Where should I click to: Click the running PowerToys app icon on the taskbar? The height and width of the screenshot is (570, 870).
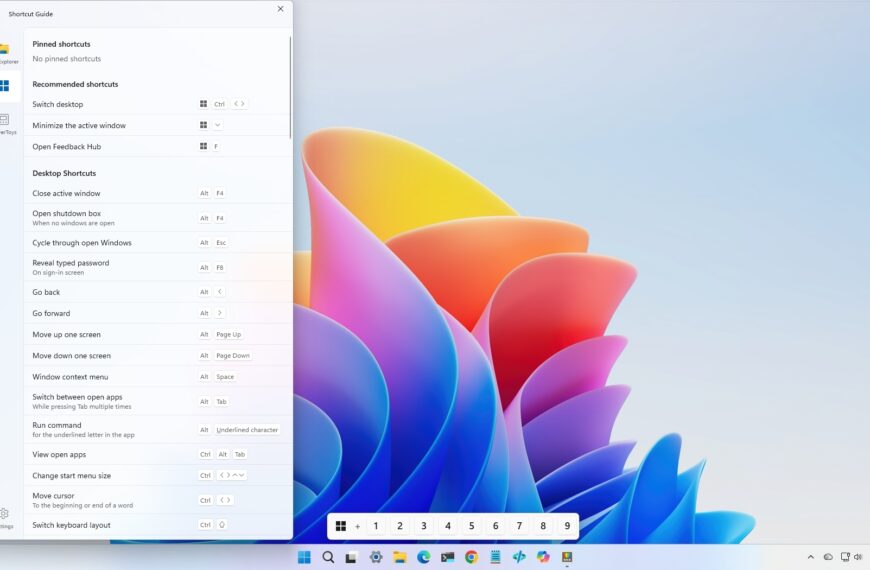point(566,557)
